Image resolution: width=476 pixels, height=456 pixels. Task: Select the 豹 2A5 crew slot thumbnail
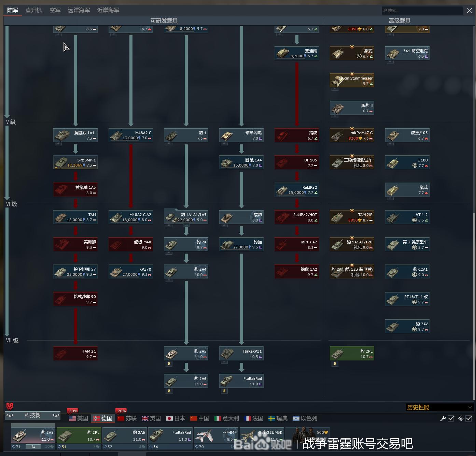tap(33, 436)
